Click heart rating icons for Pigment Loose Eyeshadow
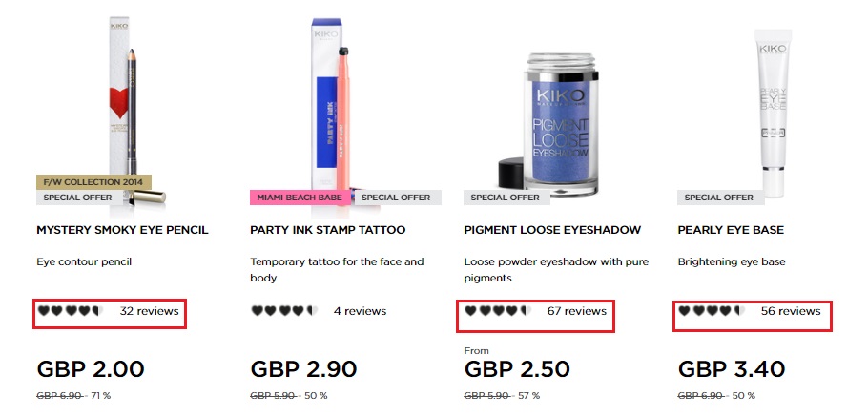Viewport: 868px width, 417px height. (x=497, y=311)
